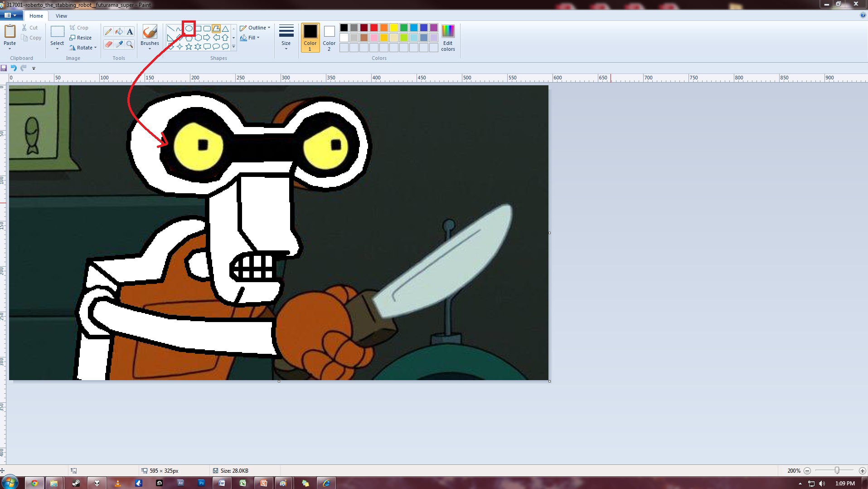Choose the Rectangle shape
The image size is (868, 489).
click(198, 29)
